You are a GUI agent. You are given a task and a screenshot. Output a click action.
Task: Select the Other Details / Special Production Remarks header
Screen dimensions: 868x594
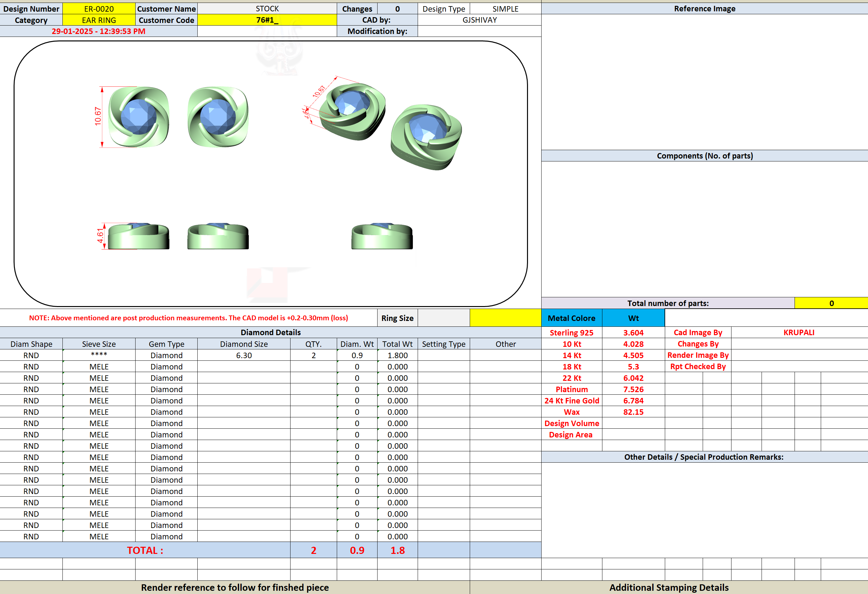point(704,457)
